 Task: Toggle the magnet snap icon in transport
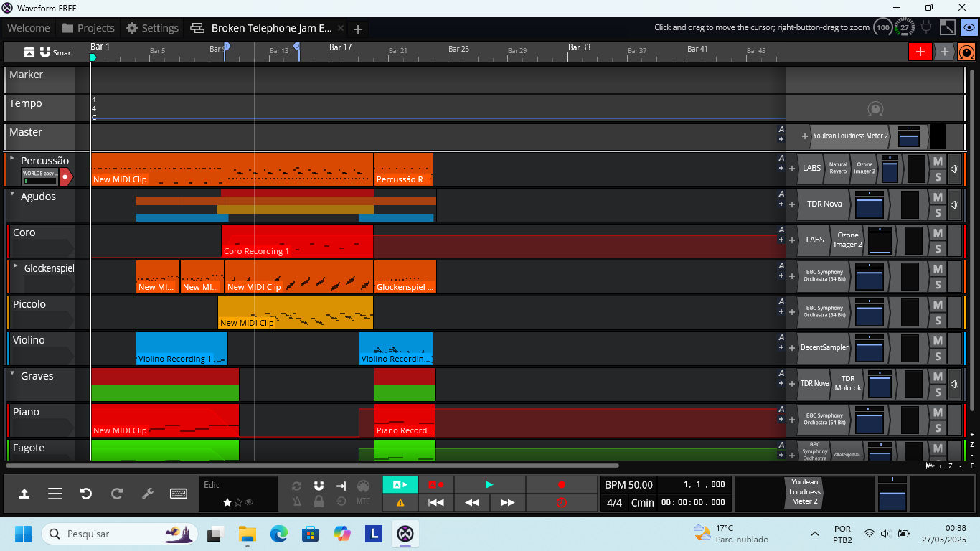pos(319,486)
